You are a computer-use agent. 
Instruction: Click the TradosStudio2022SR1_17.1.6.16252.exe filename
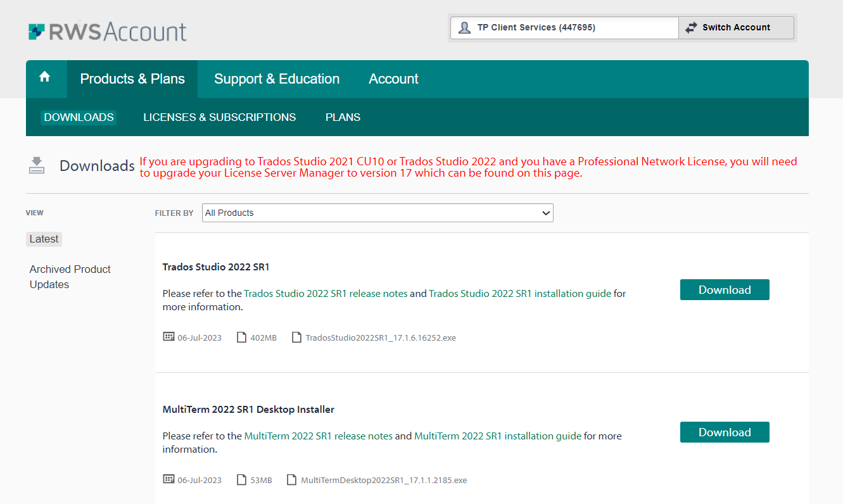pos(381,338)
